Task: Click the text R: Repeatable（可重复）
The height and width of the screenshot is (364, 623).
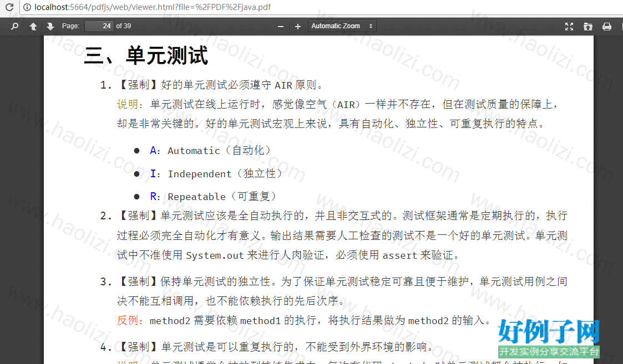Action: pyautogui.click(x=214, y=197)
